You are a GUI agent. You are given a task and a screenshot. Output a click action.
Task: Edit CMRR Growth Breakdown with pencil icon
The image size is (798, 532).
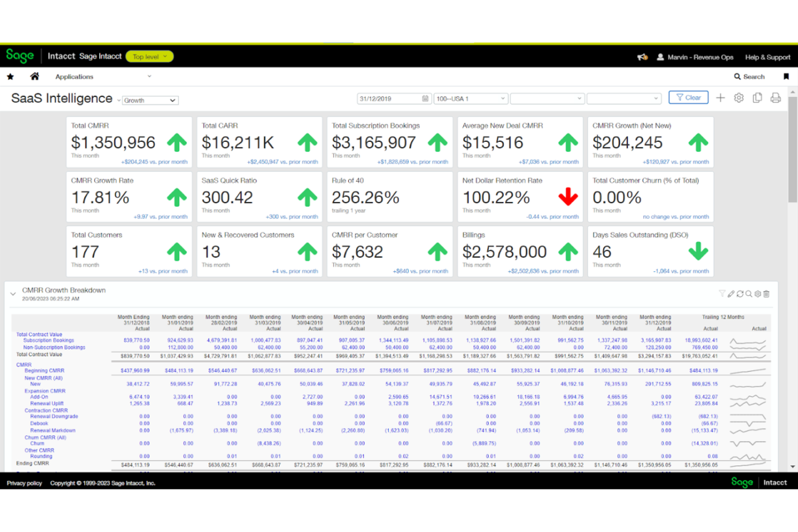click(731, 294)
